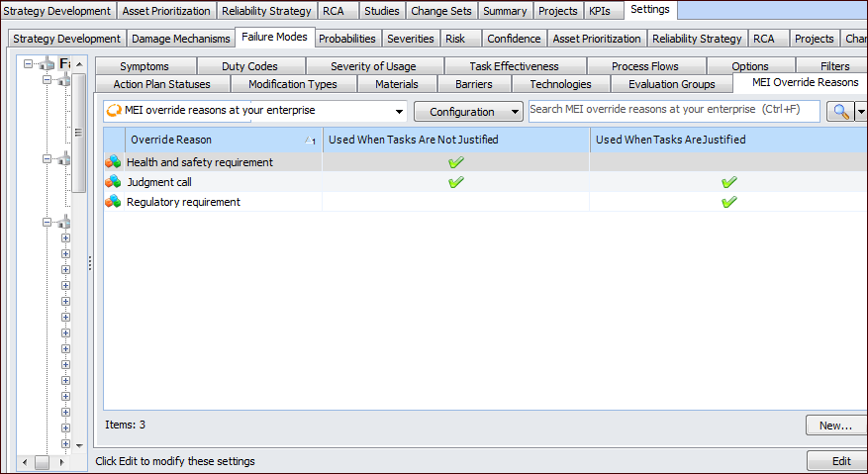This screenshot has width=868, height=474.
Task: Select the Health and safety requirement row text
Action: [x=200, y=162]
